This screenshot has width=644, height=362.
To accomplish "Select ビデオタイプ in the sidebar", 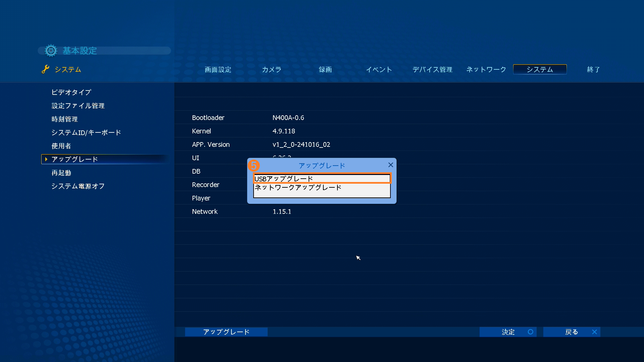I will pos(71,92).
